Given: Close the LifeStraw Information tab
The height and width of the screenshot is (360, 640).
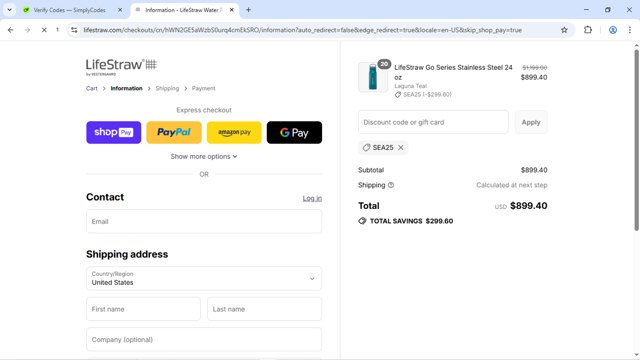Looking at the screenshot, I should click(231, 10).
